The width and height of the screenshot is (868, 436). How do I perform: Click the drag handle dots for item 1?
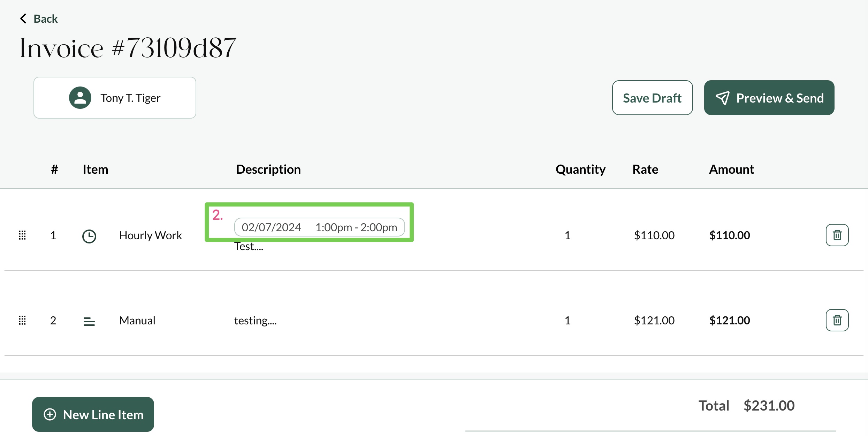22,235
